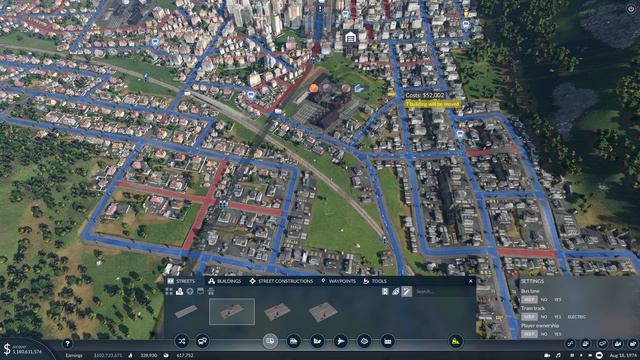Open the industry and assets icon
This screenshot has width=640, height=360.
point(387,341)
